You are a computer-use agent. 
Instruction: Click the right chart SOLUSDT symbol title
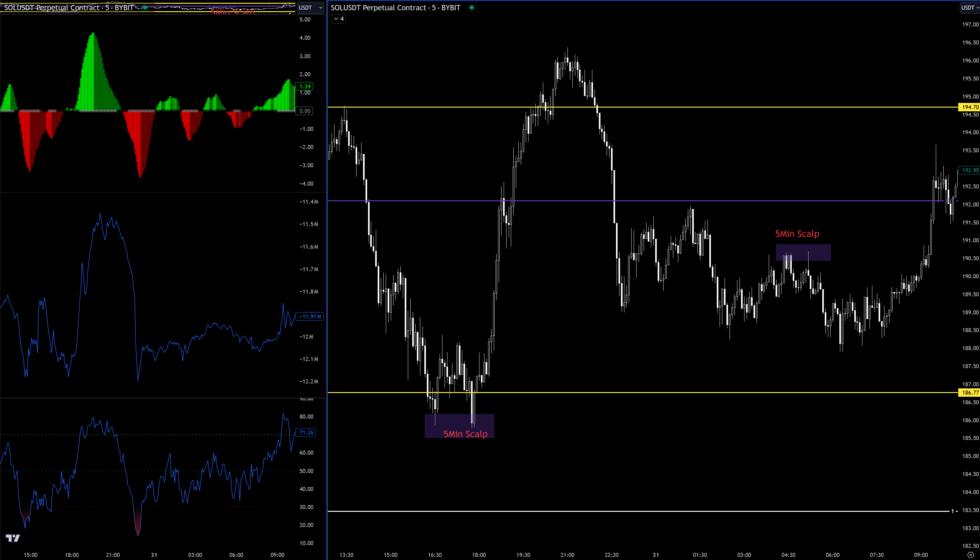pos(395,8)
